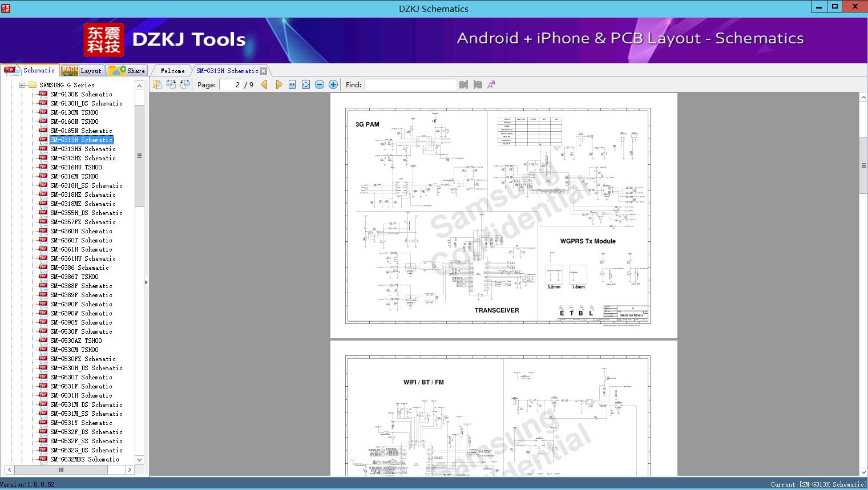
Task: Open SM-G389F Schematic in tree
Action: point(81,295)
